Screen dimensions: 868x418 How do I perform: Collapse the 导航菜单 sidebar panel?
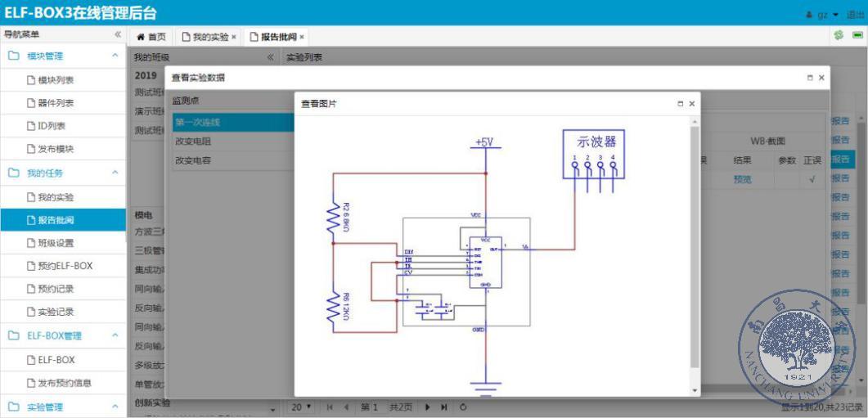point(118,34)
